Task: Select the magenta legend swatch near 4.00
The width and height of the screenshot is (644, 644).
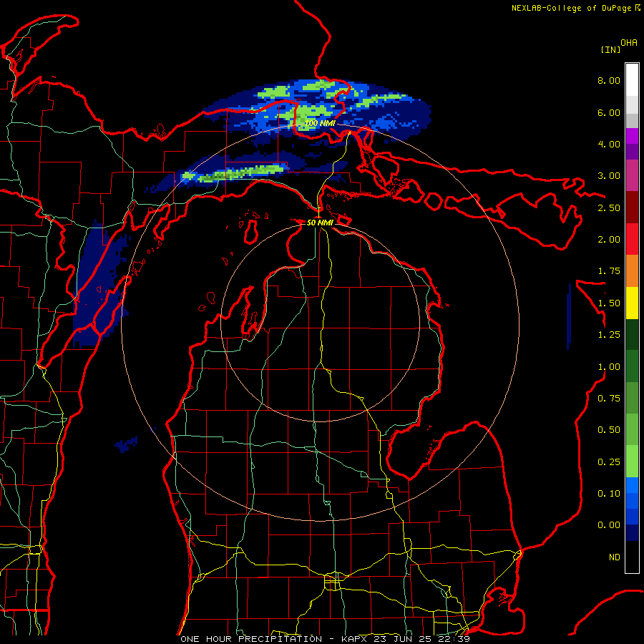Action: click(x=632, y=136)
